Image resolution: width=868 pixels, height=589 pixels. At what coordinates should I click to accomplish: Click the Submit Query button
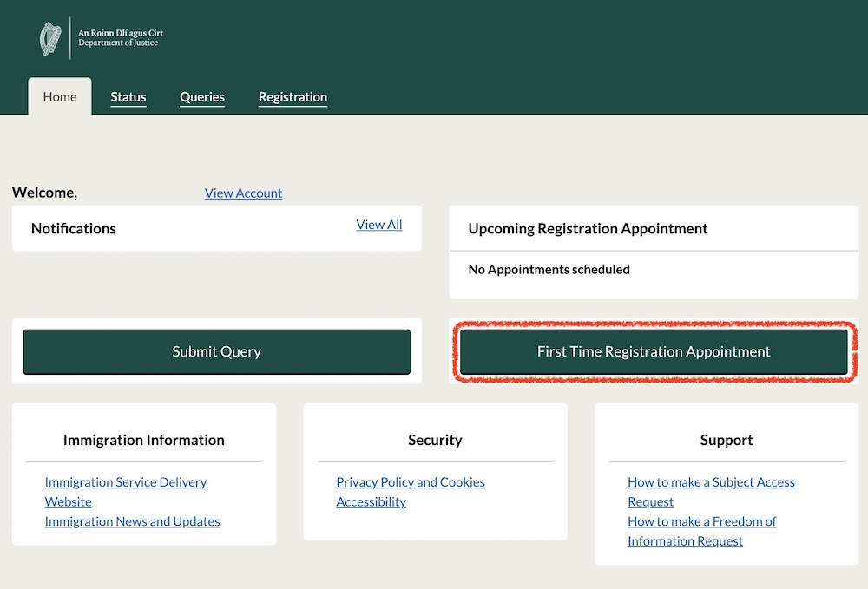(216, 351)
